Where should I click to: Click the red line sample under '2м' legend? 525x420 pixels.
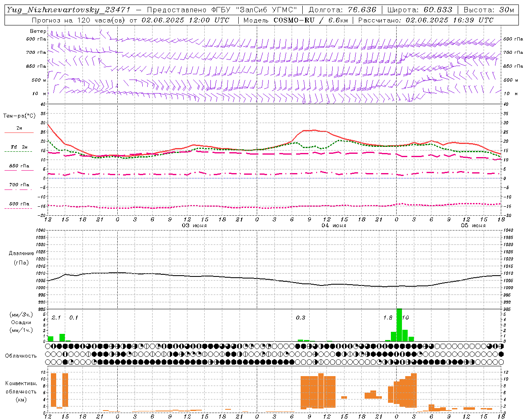point(19,132)
